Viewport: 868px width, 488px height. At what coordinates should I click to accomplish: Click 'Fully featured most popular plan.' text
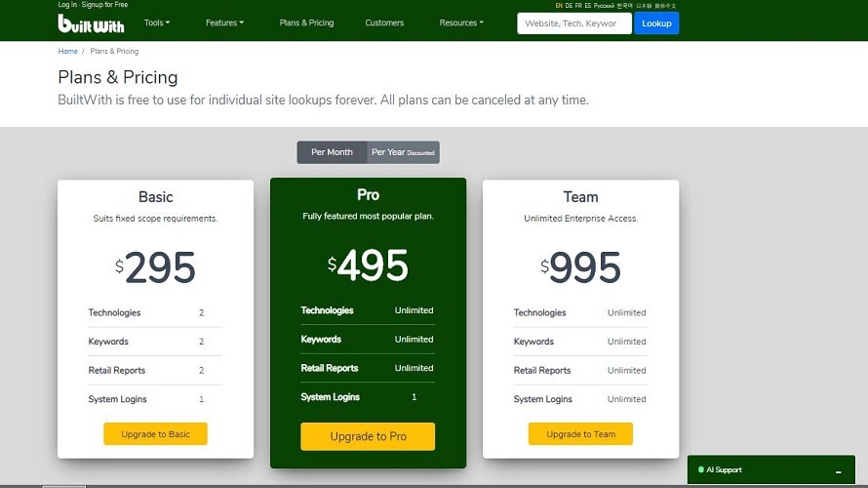click(x=368, y=216)
